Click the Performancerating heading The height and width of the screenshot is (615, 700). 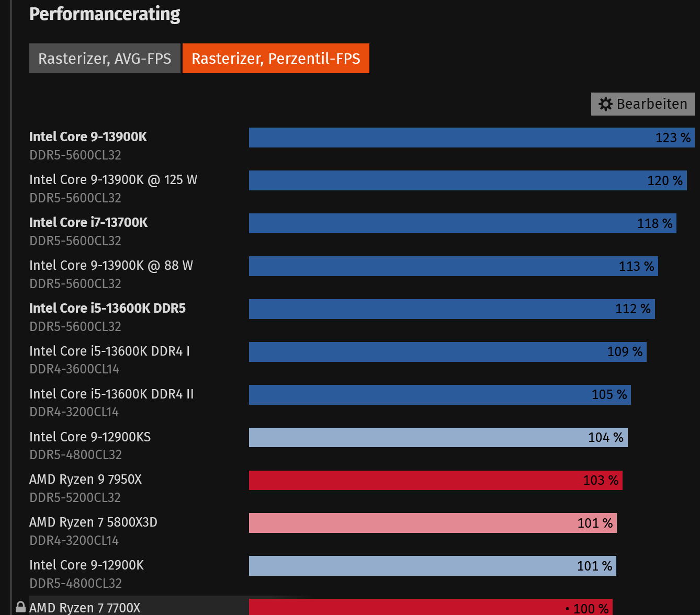pos(105,14)
